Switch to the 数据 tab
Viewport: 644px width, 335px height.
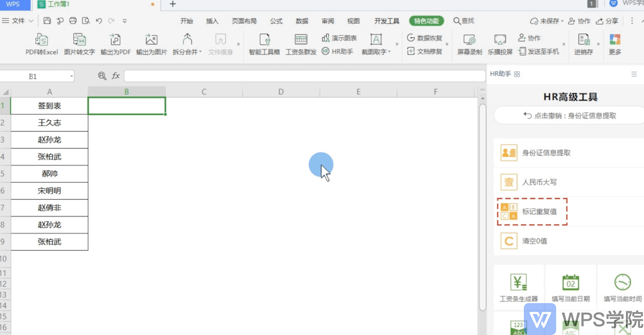click(302, 20)
